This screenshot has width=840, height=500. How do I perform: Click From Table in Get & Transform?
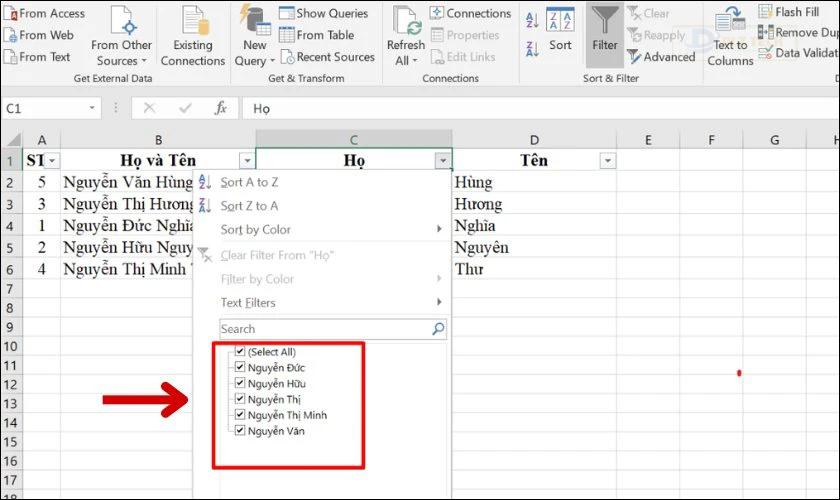click(317, 35)
